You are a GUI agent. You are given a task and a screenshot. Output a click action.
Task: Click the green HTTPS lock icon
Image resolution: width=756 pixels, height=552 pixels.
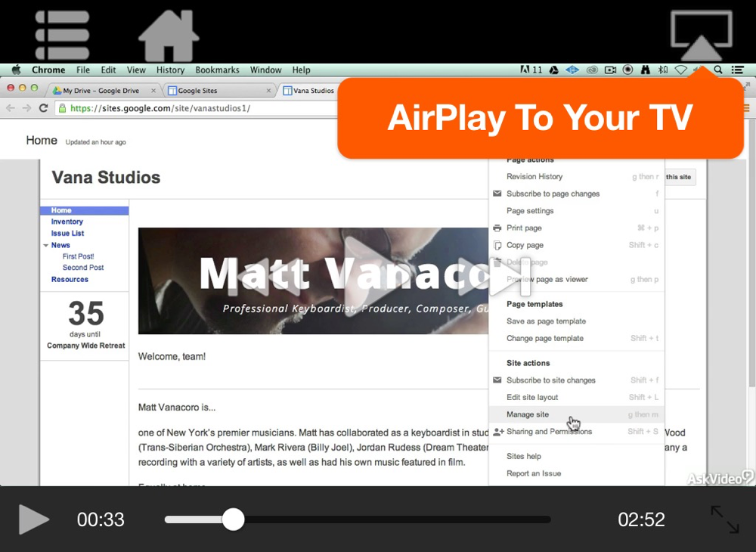click(62, 108)
